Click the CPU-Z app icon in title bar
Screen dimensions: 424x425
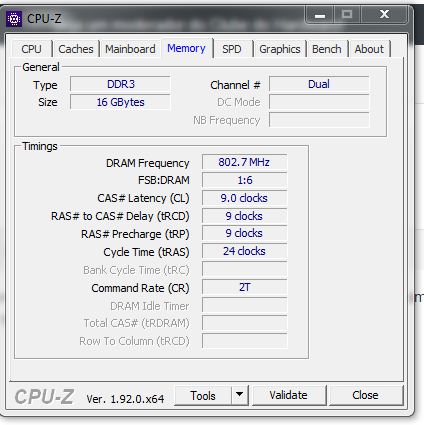[14, 19]
